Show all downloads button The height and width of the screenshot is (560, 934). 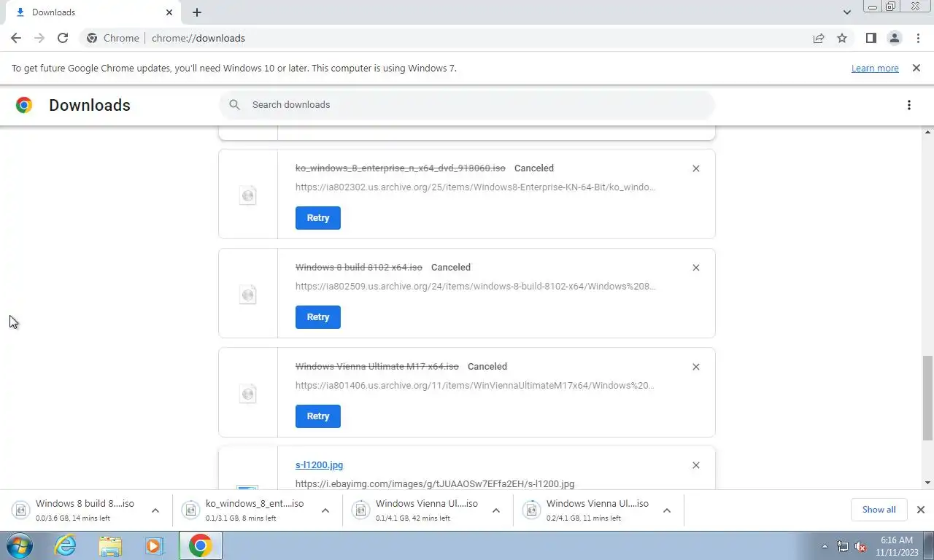click(x=879, y=510)
